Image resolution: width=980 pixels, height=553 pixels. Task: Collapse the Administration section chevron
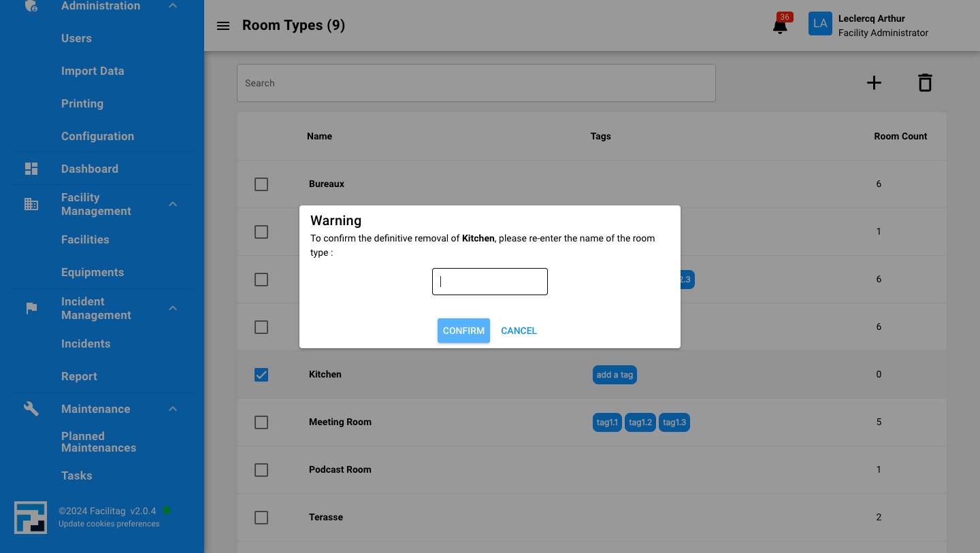coord(173,5)
